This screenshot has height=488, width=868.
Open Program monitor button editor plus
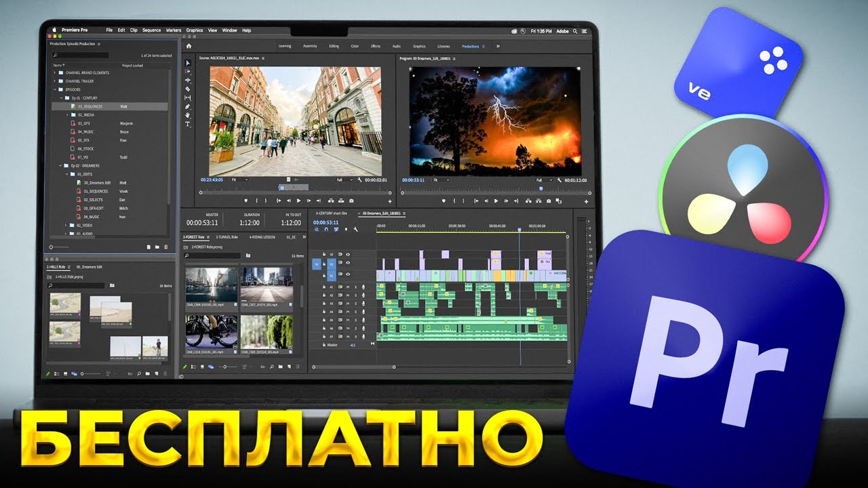(587, 201)
